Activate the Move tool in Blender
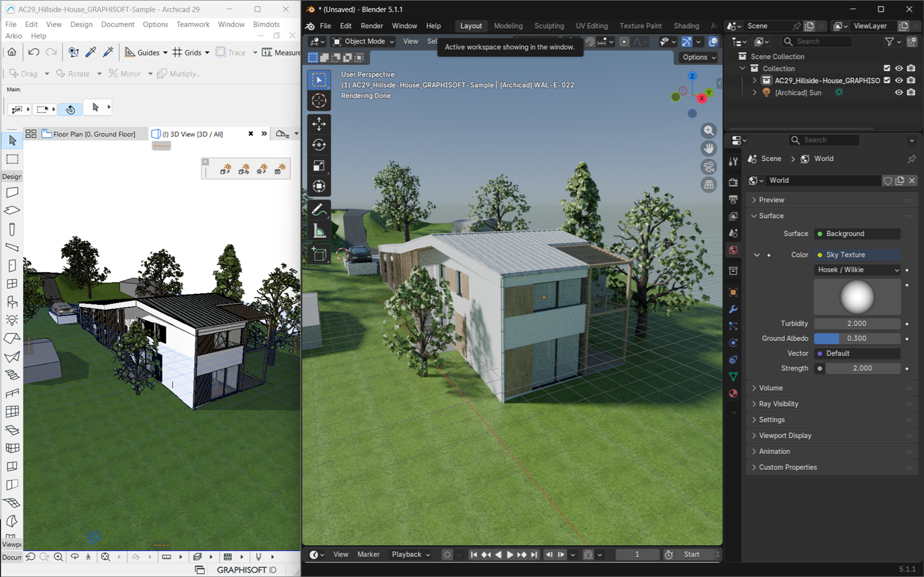 point(319,124)
